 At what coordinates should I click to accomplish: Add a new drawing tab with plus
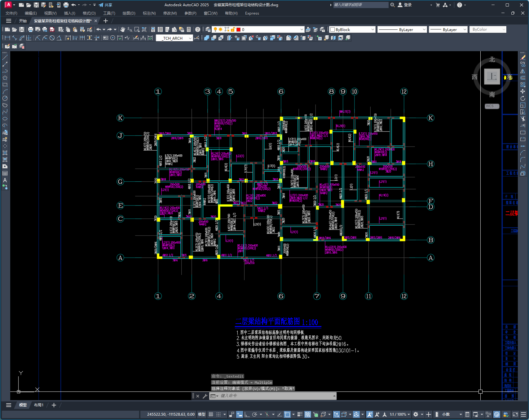105,21
